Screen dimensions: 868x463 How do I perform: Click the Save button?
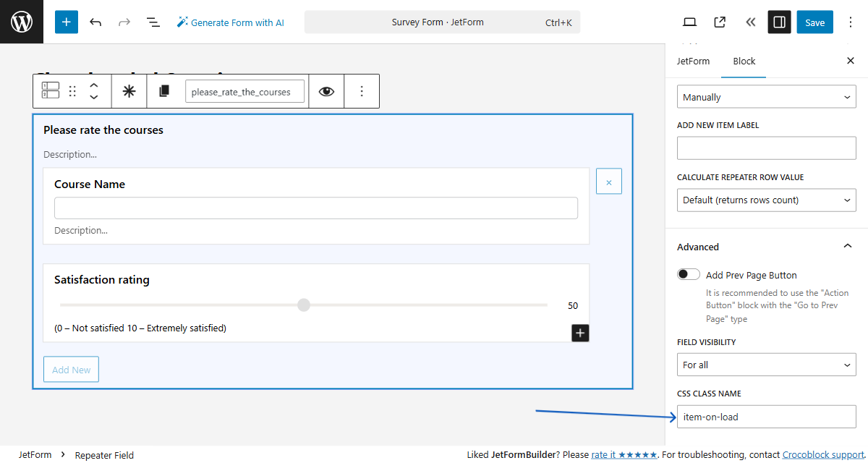tap(814, 22)
